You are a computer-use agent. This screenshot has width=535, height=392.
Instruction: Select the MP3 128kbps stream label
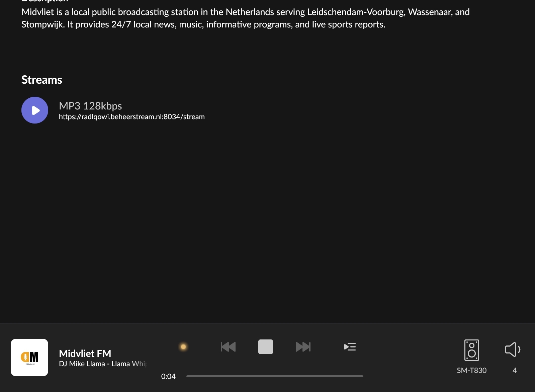(x=90, y=106)
